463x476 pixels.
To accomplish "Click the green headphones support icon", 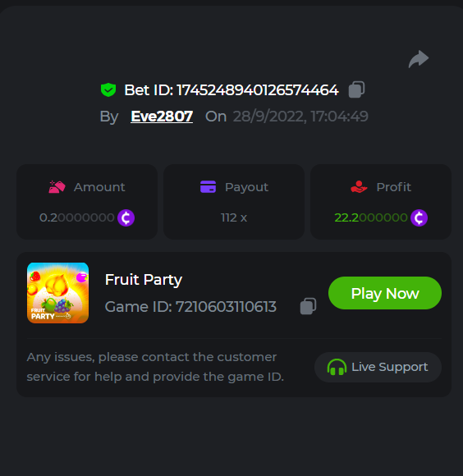I will [x=337, y=367].
